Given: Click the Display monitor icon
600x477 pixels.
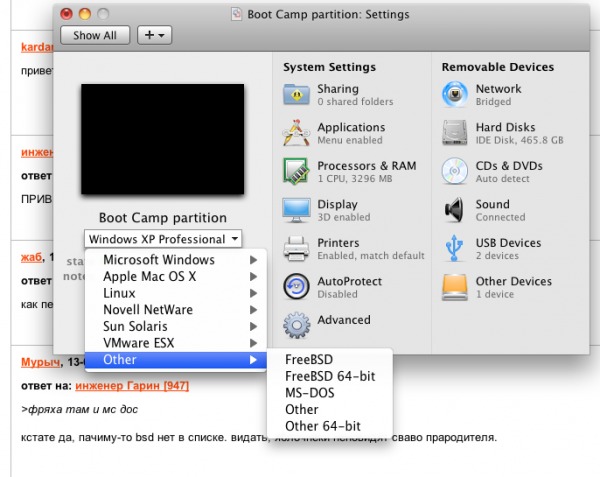Looking at the screenshot, I should point(296,210).
